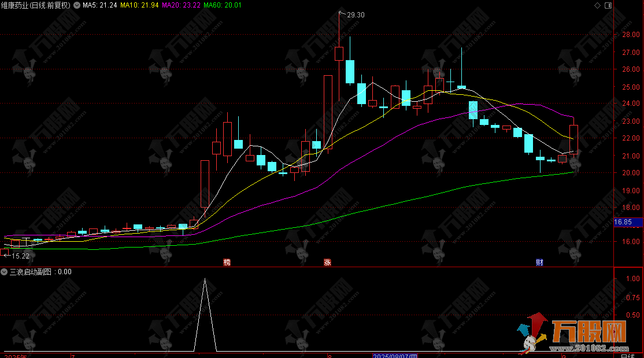This screenshot has height=358, width=644.
Task: Click the 三浪启动副图 sub-chart label
Action: [31, 272]
